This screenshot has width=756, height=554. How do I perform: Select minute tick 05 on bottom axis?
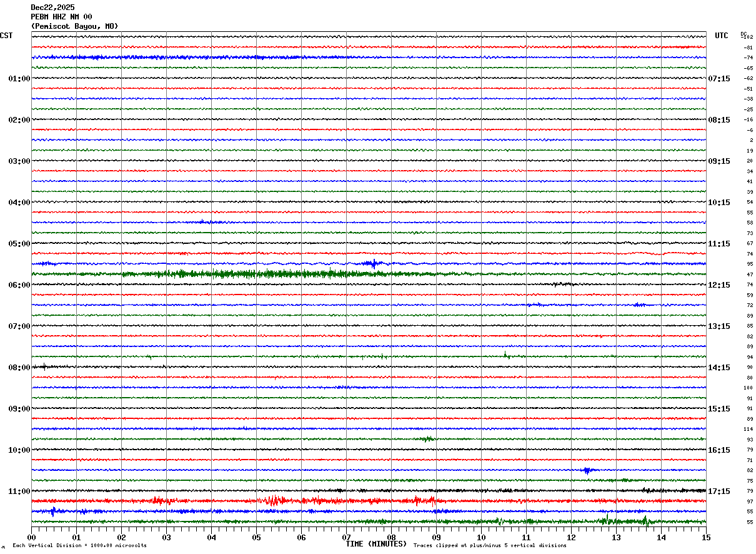256,537
